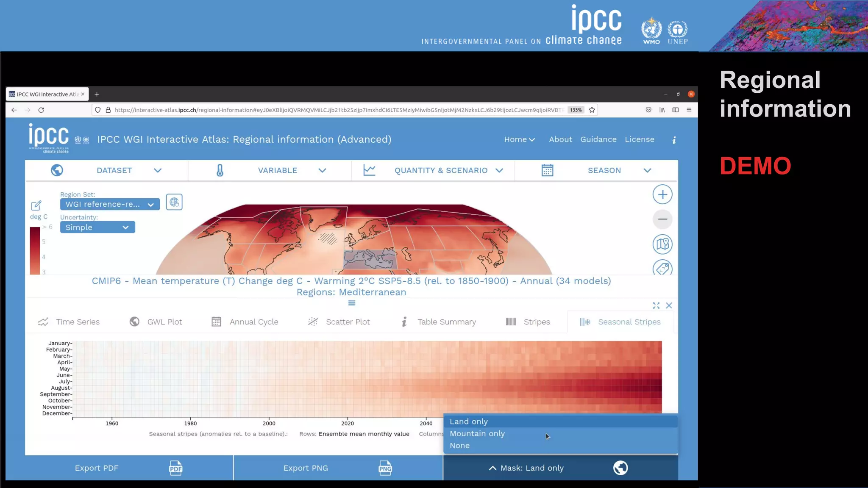The width and height of the screenshot is (868, 488).
Task: Switch to GWL Plot tab
Action: 156,322
